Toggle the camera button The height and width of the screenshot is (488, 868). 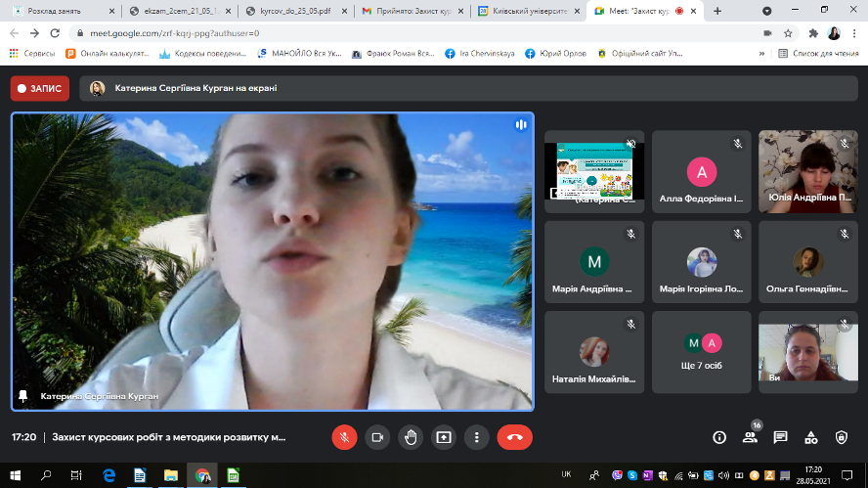pos(377,437)
